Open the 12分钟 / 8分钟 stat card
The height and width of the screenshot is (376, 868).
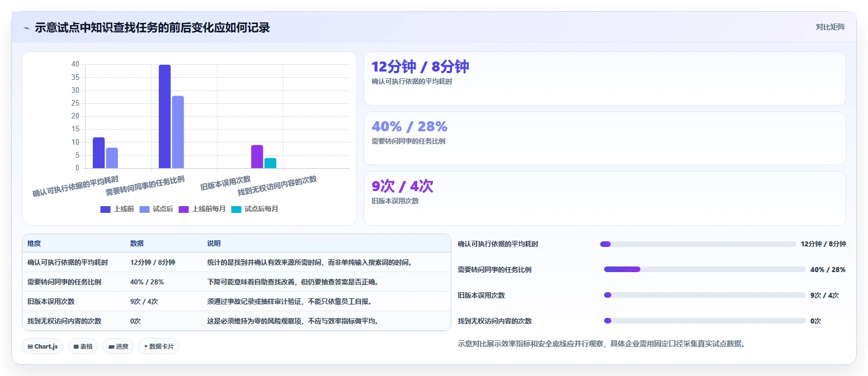[x=605, y=78]
